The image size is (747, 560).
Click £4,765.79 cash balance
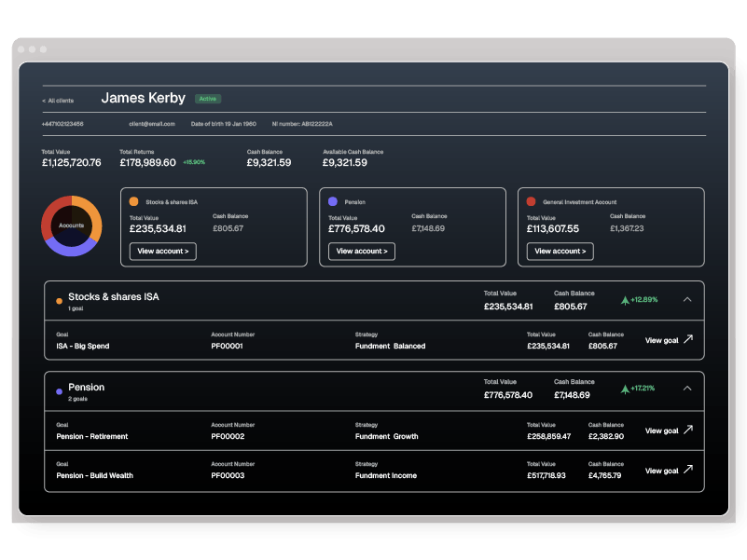[604, 476]
